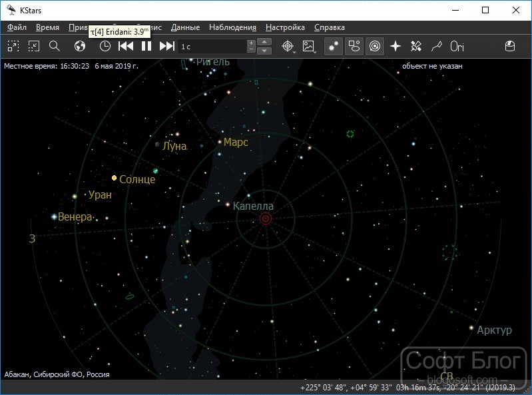The image size is (532, 395).
Task: Step backward one time step
Action: [x=126, y=46]
